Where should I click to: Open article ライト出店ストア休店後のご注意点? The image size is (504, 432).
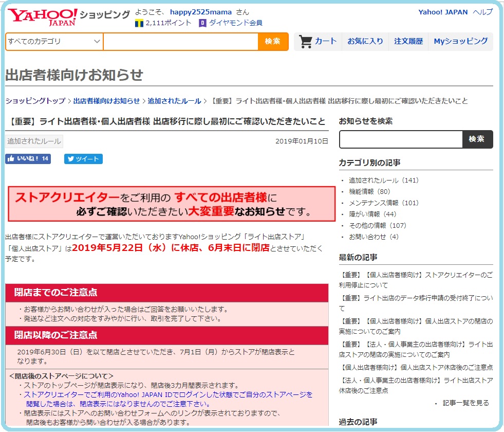416,386
